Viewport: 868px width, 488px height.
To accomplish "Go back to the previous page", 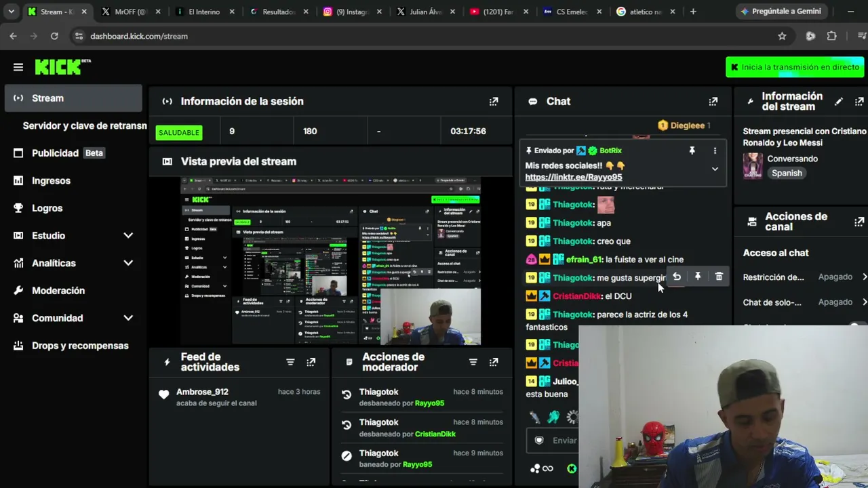I will coord(14,36).
